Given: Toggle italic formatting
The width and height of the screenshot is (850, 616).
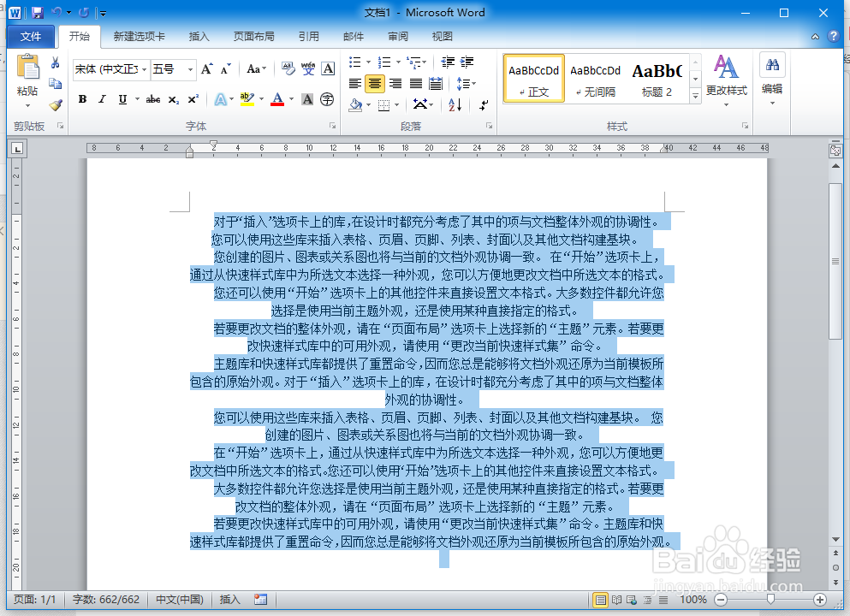Looking at the screenshot, I should 102,98.
